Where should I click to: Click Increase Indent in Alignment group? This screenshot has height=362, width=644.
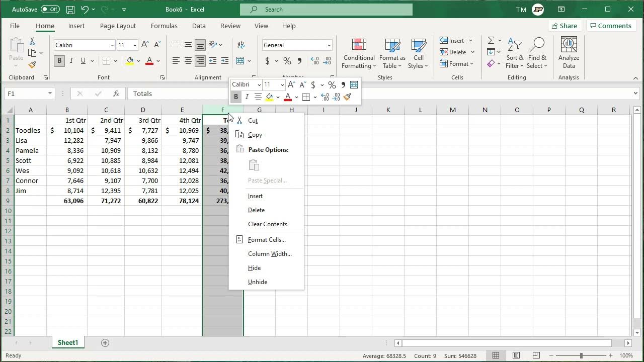coord(225,61)
